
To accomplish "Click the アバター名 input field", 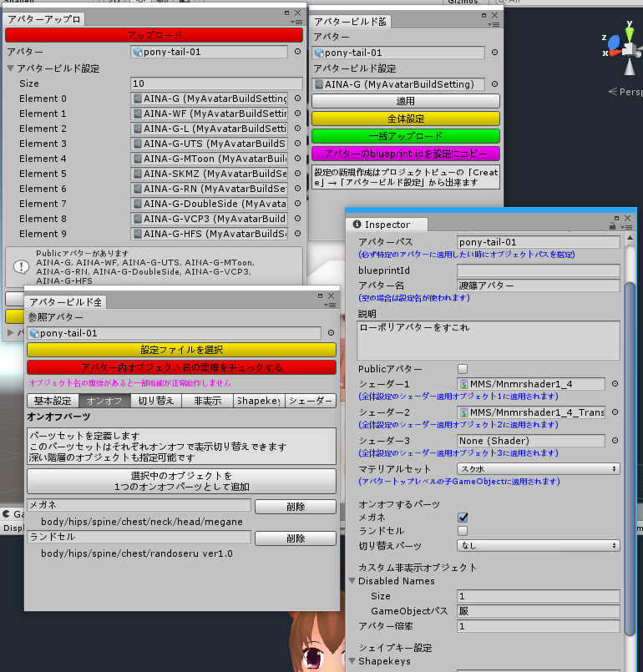I will tap(538, 285).
